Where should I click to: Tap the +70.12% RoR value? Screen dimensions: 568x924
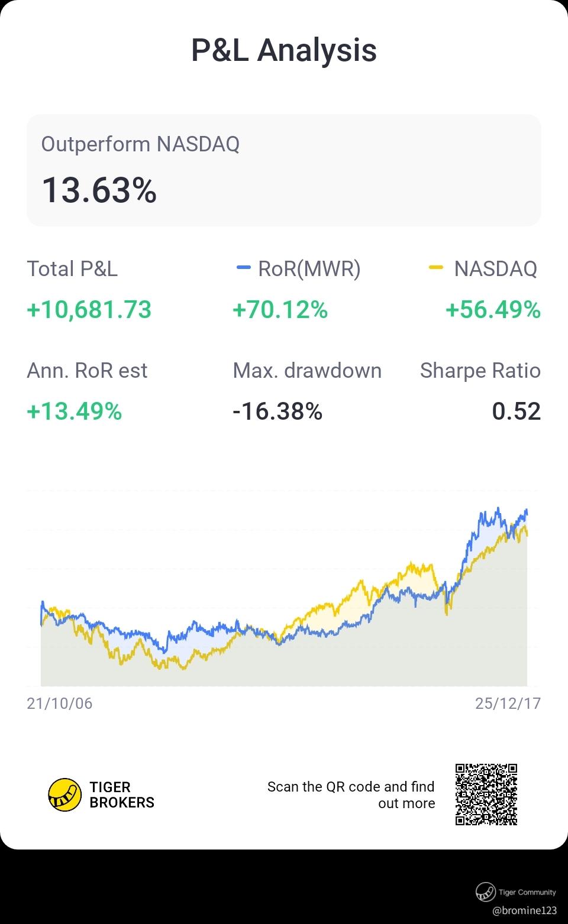click(x=280, y=310)
